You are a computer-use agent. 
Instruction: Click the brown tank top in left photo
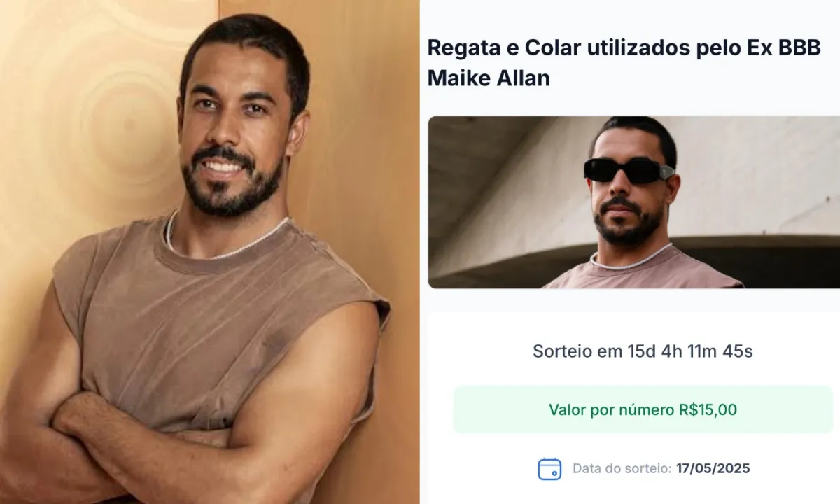[x=217, y=329]
